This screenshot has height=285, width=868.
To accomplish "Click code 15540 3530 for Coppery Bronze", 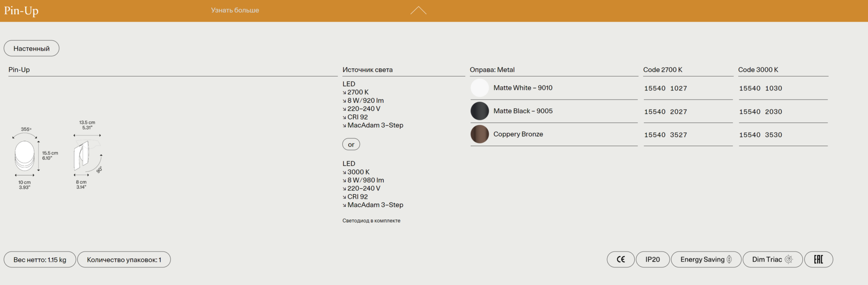I will pos(760,135).
